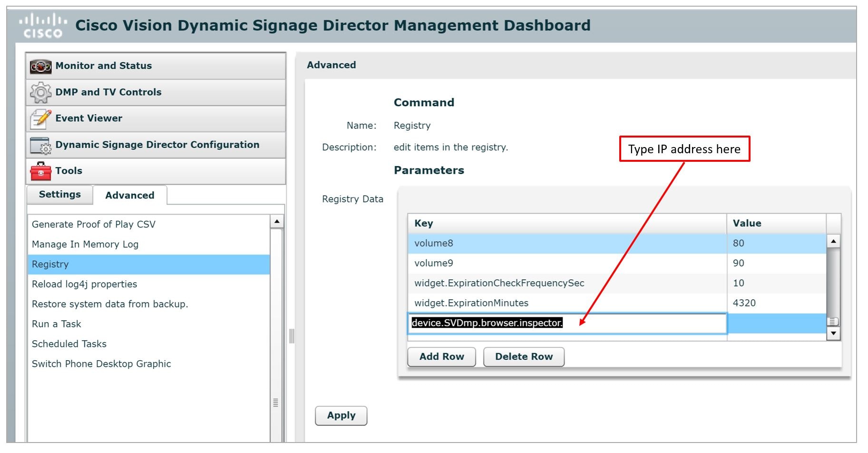The height and width of the screenshot is (453, 868).
Task: Click command list scroll up arrow
Action: click(276, 222)
